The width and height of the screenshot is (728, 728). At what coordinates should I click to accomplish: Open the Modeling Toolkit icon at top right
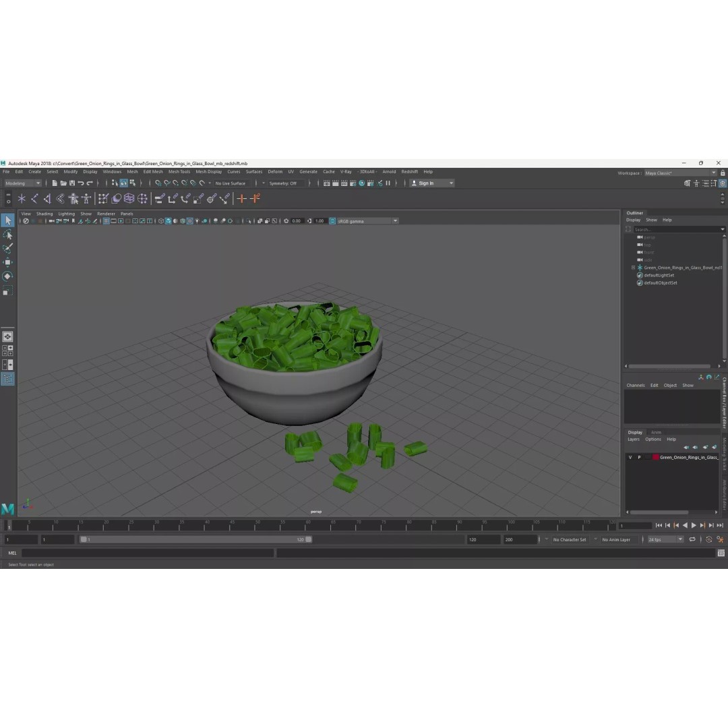[x=687, y=183]
